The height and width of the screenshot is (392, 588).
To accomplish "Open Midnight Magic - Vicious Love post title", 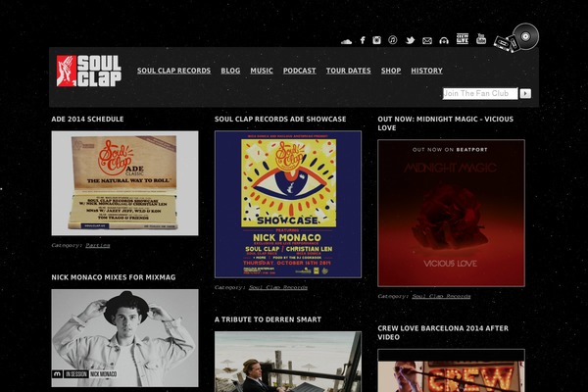I will tap(446, 123).
